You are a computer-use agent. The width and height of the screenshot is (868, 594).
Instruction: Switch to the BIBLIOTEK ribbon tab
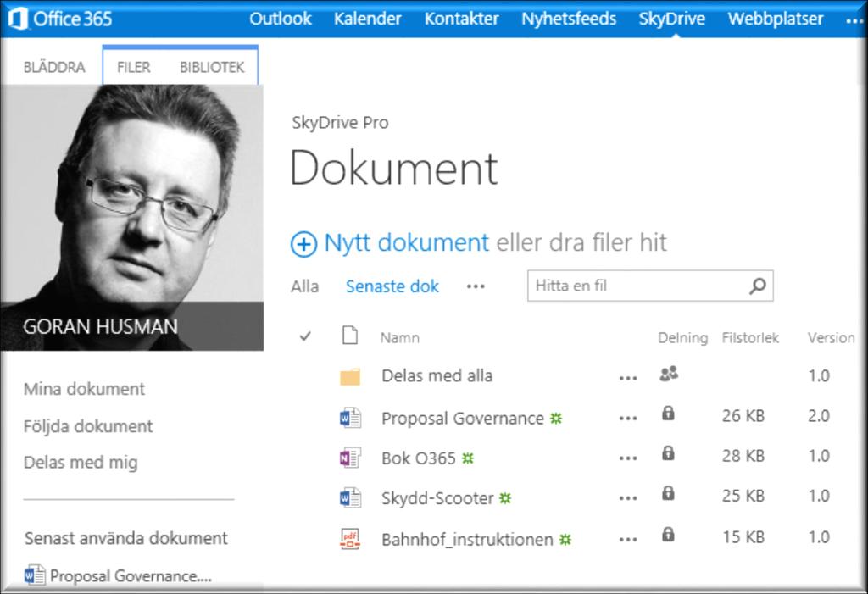(x=212, y=67)
